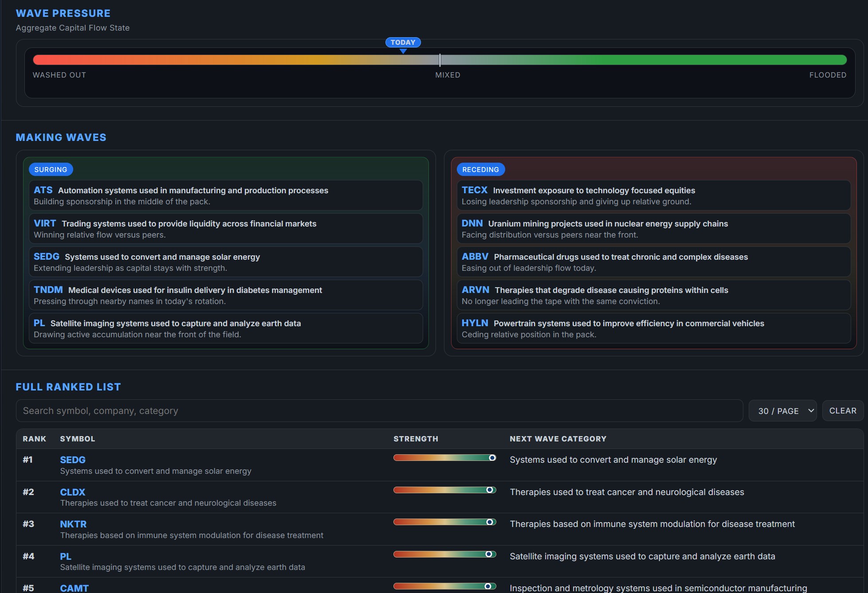Viewport: 868px width, 593px height.
Task: Click the strength bar for NKTR row
Action: pyautogui.click(x=444, y=522)
